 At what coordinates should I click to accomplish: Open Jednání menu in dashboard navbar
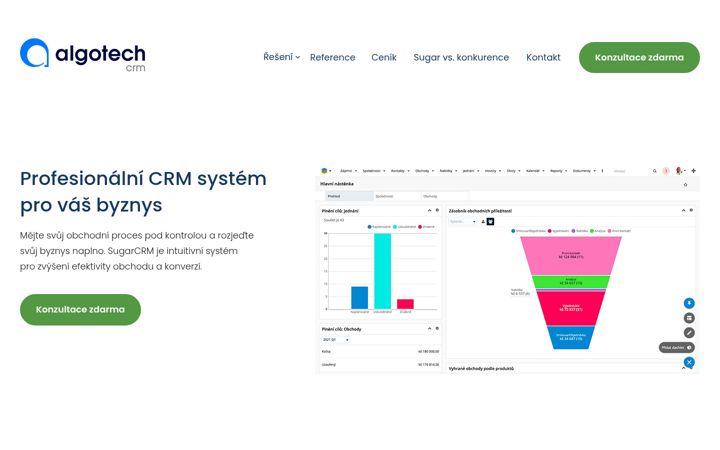pos(471,171)
